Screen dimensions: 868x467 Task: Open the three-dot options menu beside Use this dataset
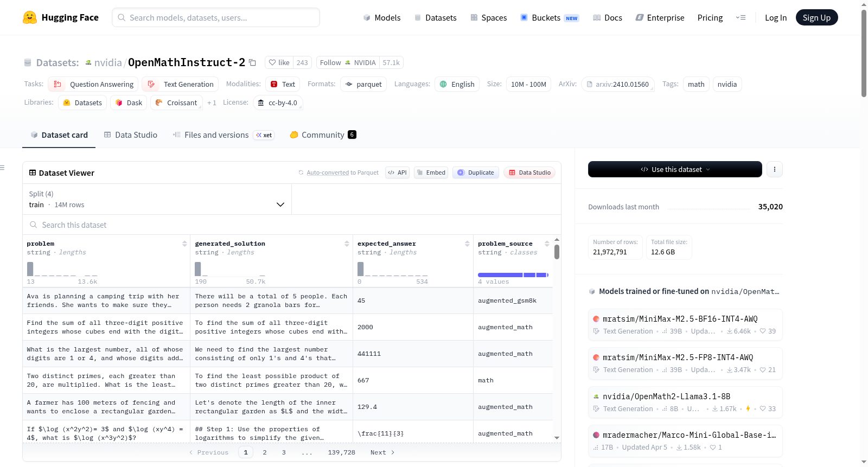774,169
